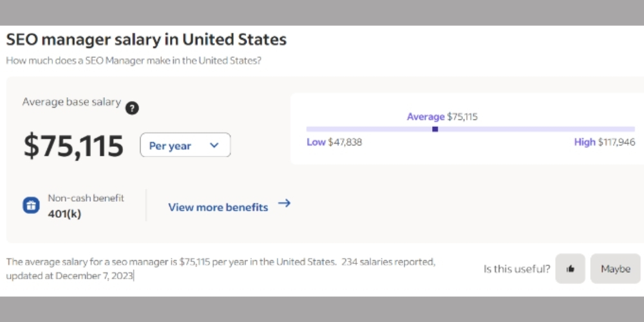This screenshot has height=322, width=644.
Task: Click the large $75,115 salary figure
Action: point(73,146)
